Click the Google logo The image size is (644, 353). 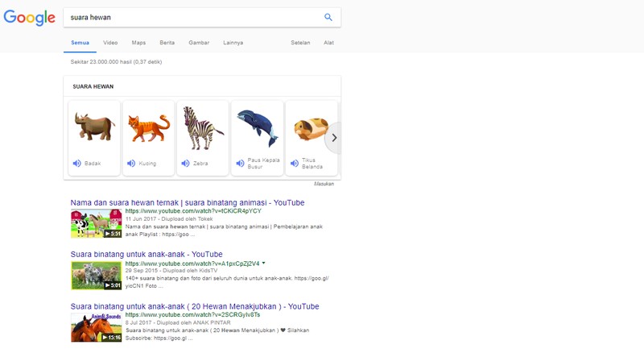28,18
